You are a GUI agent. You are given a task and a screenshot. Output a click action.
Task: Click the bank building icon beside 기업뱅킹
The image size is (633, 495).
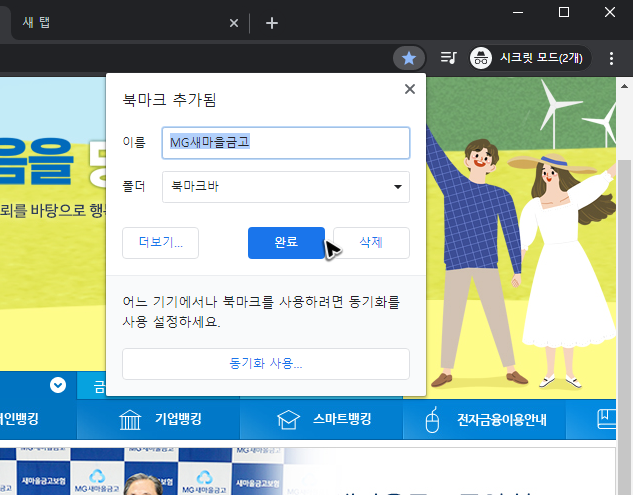click(130, 419)
